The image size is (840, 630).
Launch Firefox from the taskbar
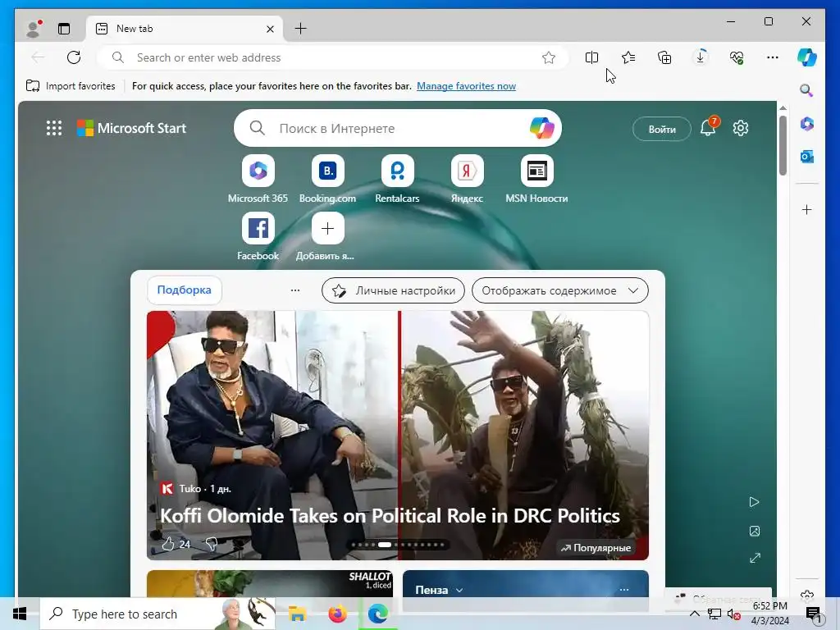(337, 614)
